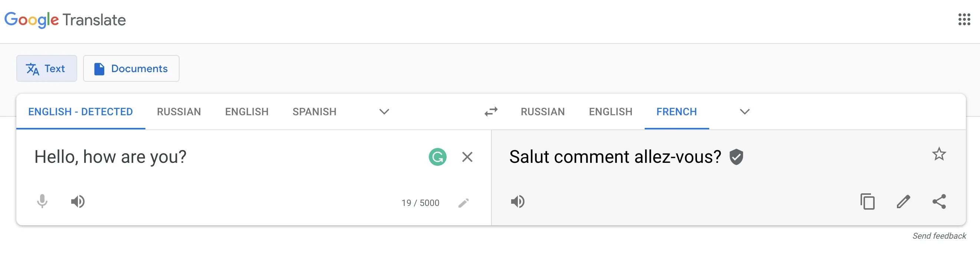Screen dimensions: 980x258
Task: Listen to the source text audio
Action: [78, 201]
